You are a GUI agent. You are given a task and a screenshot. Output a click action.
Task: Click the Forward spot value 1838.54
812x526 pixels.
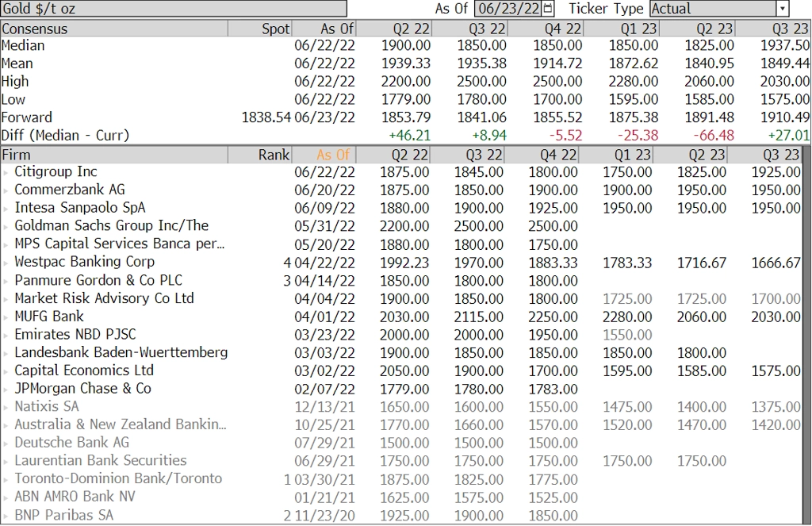point(266,117)
